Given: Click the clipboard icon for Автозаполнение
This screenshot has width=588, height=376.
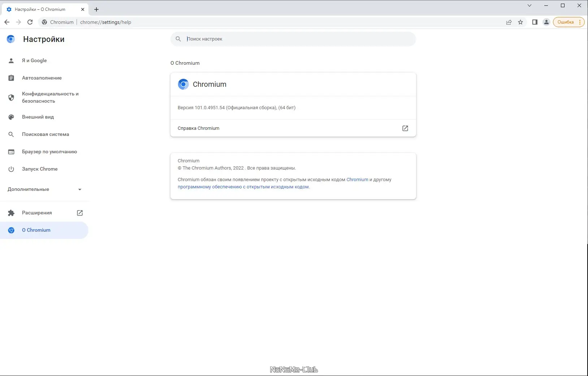Looking at the screenshot, I should (11, 78).
